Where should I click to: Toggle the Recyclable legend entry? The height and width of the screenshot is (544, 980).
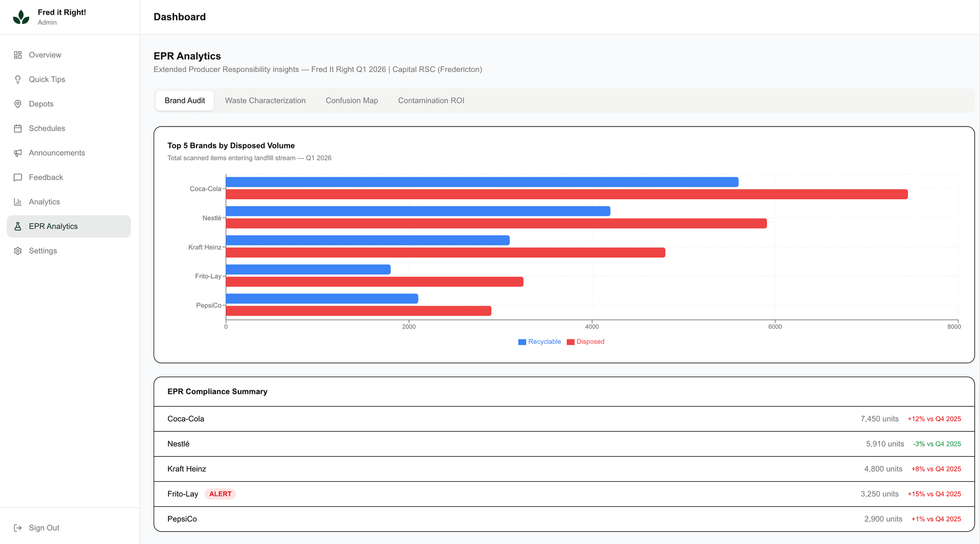pos(540,342)
